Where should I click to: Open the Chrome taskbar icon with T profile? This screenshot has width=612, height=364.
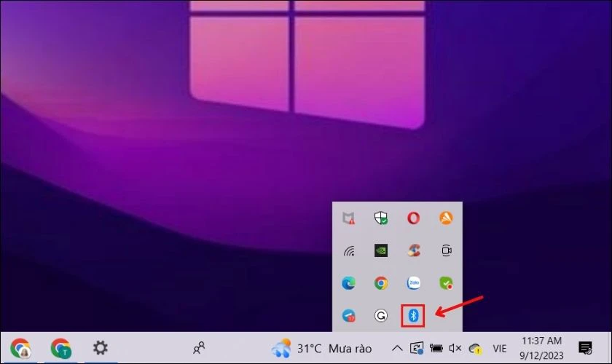point(61,348)
